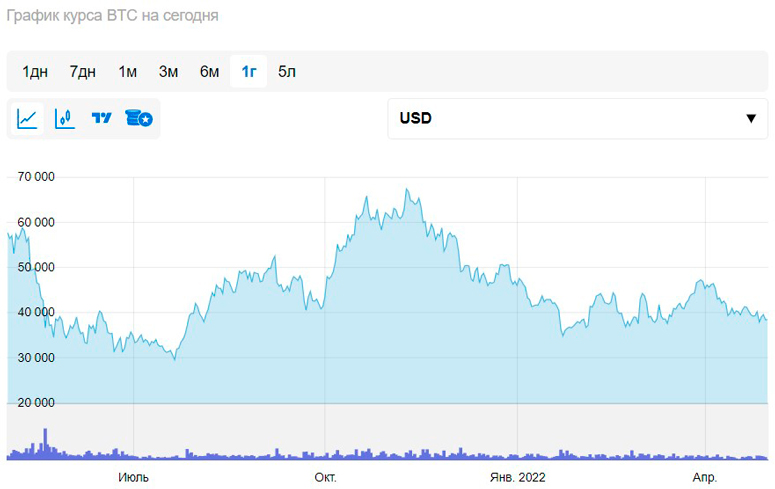Click the 70 000 price axis label
The image size is (775, 489).
[36, 177]
